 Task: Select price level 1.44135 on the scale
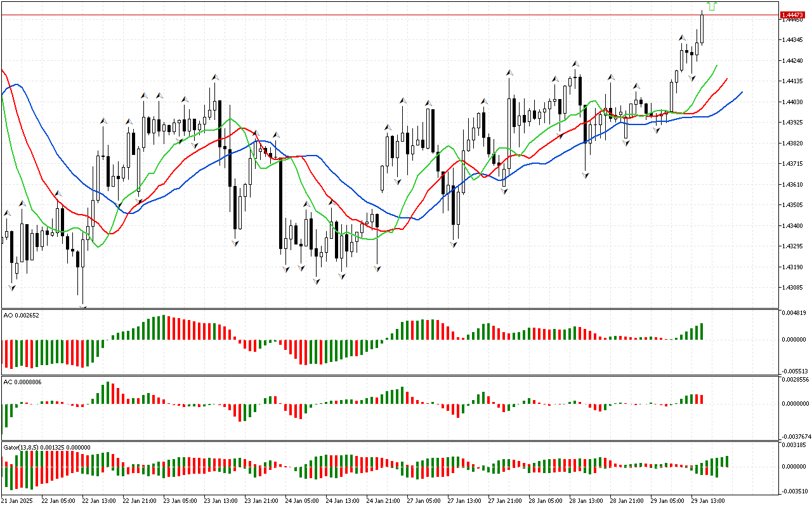click(793, 81)
